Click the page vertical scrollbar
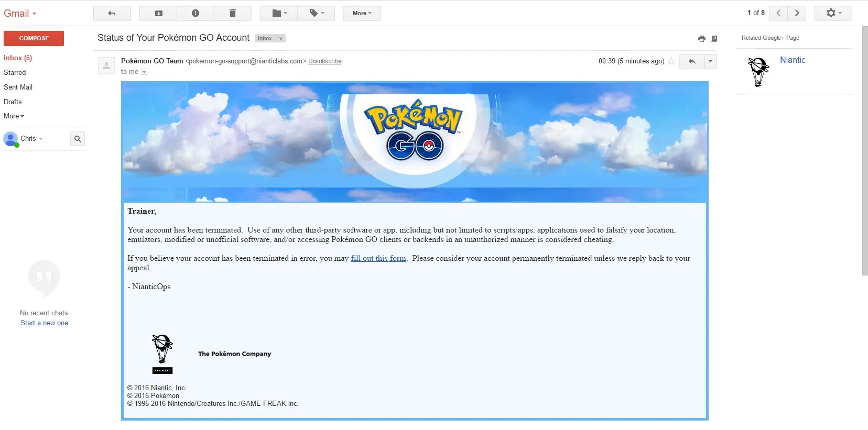Image resolution: width=868 pixels, height=430 pixels. pos(864,151)
